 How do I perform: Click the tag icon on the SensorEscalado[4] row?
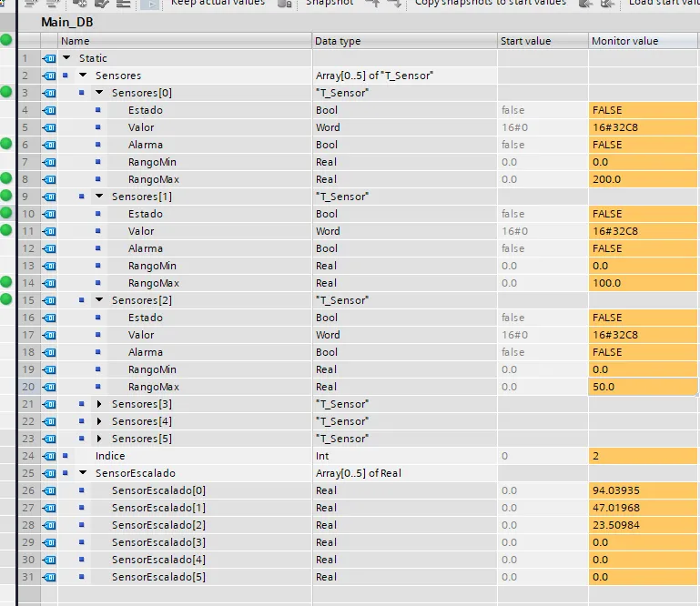point(49,560)
